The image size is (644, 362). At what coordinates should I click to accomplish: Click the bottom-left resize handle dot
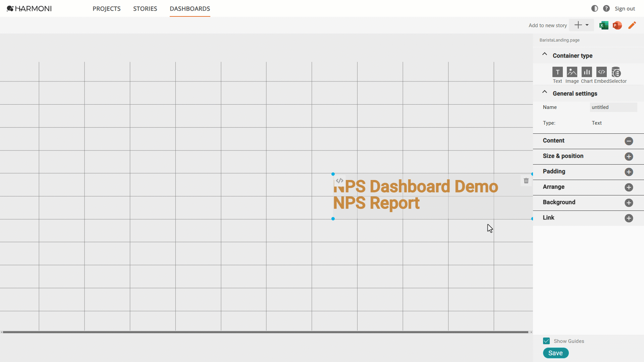[x=333, y=219]
